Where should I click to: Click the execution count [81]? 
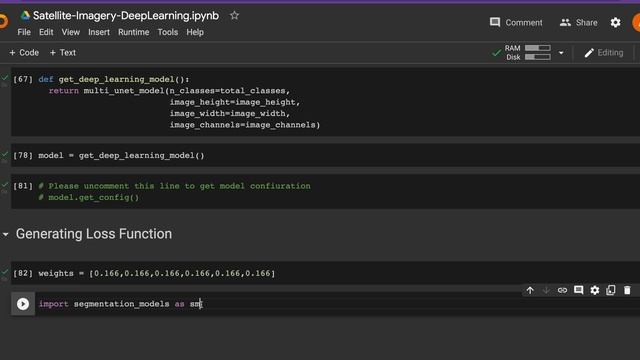23,186
